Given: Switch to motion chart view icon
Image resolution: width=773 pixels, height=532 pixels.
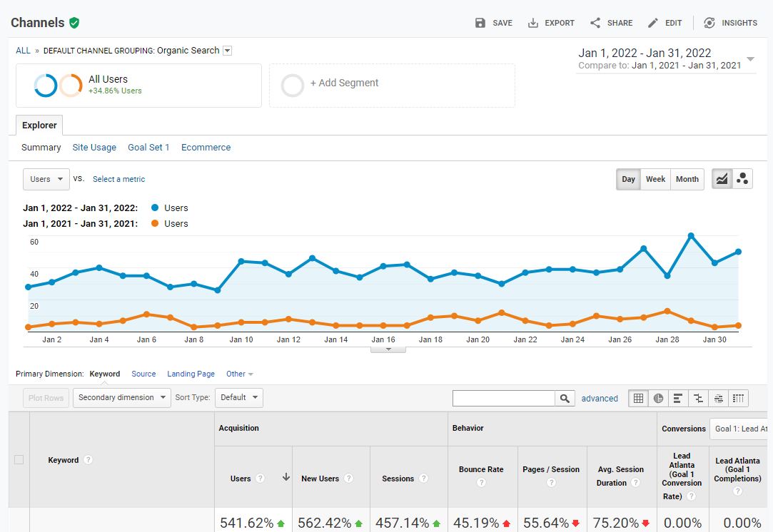Looking at the screenshot, I should [x=742, y=179].
